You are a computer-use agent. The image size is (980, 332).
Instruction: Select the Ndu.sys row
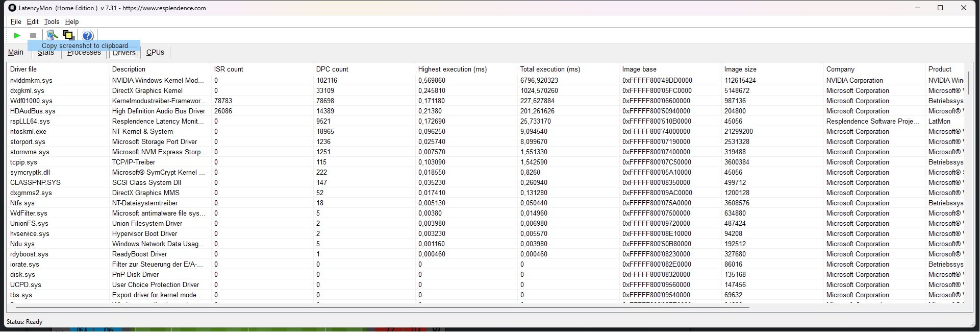coord(486,244)
